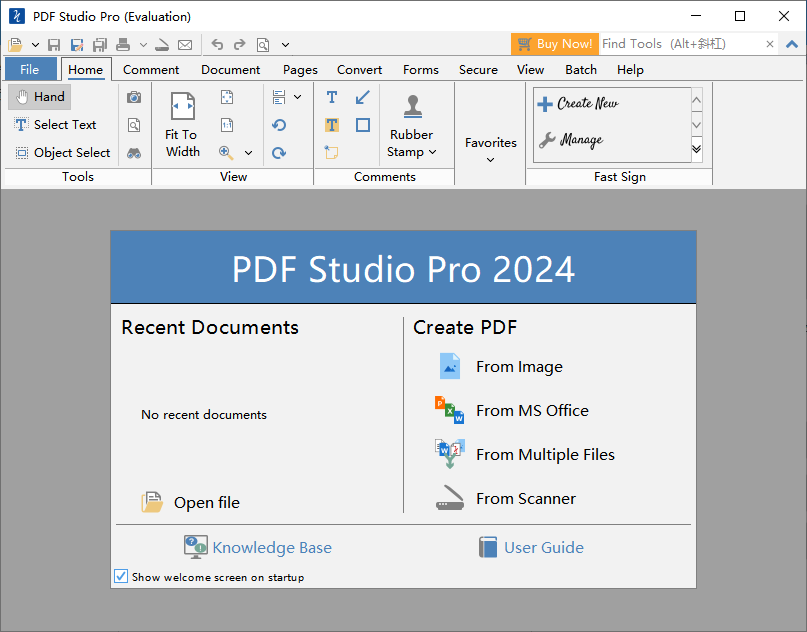
Task: Click the Fit to Page icon
Action: [x=227, y=97]
